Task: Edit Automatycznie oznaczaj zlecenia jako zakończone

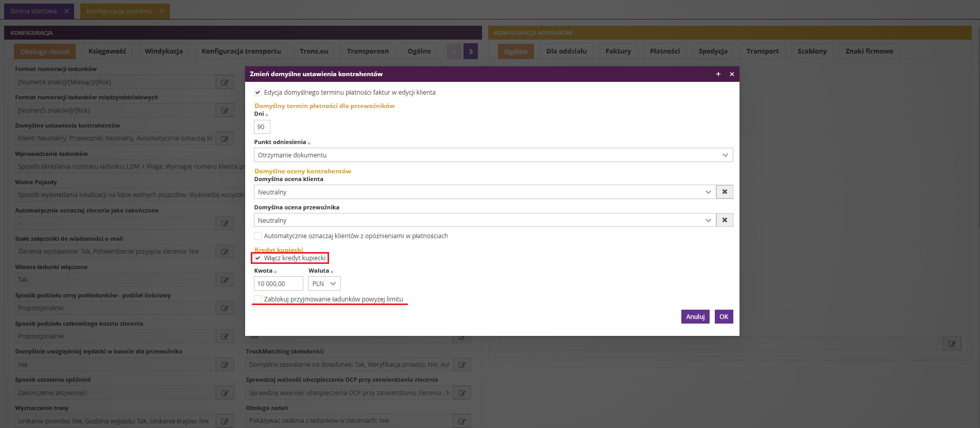Action: click(225, 223)
